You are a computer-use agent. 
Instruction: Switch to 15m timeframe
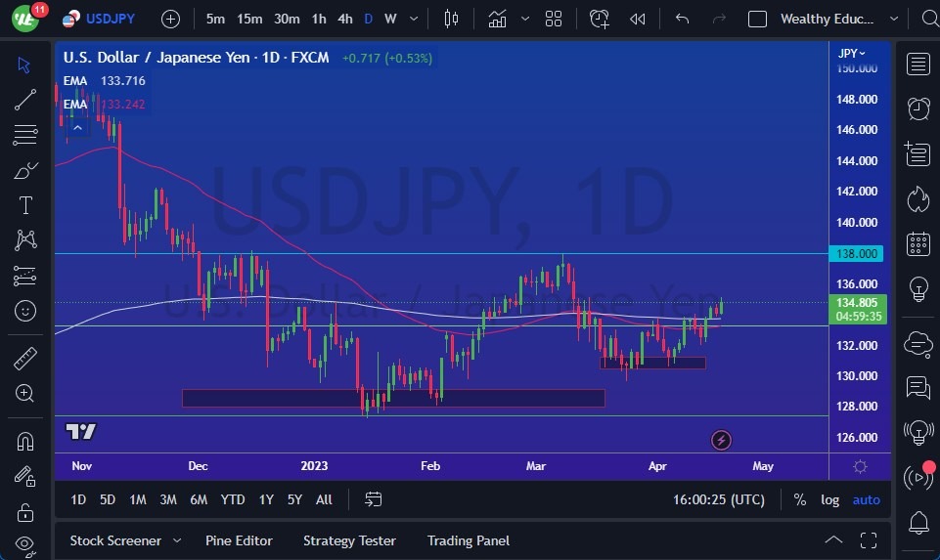click(x=249, y=20)
